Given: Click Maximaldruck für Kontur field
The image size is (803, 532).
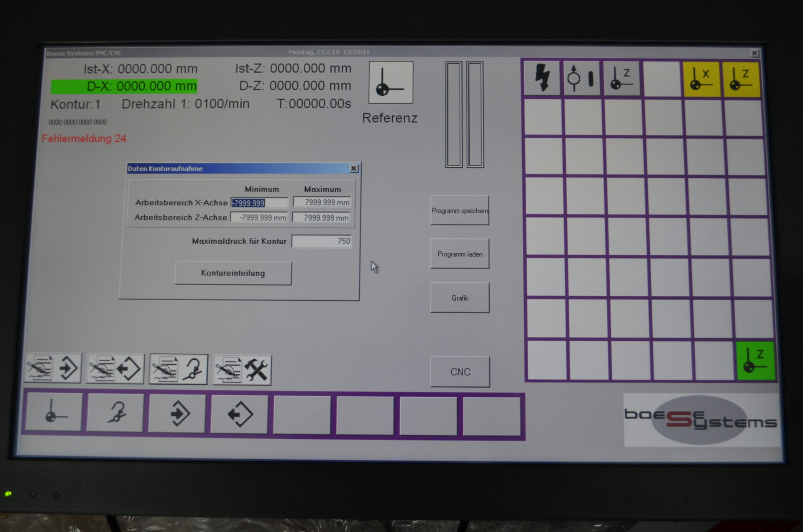Looking at the screenshot, I should (x=321, y=241).
